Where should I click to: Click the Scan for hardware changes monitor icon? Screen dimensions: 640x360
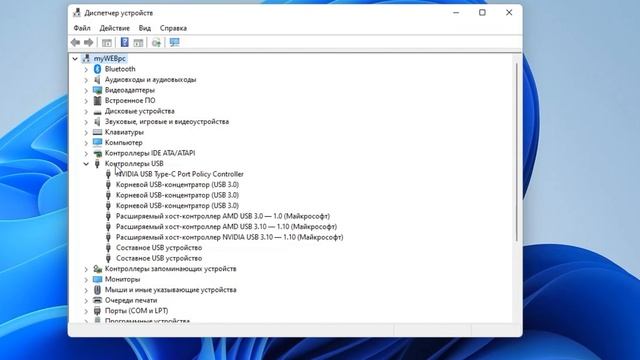[175, 42]
